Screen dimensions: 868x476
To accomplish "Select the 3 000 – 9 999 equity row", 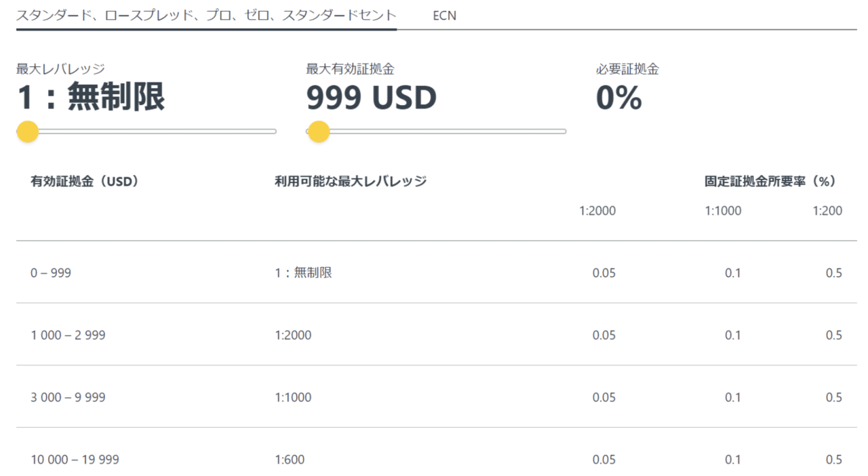I will point(436,397).
